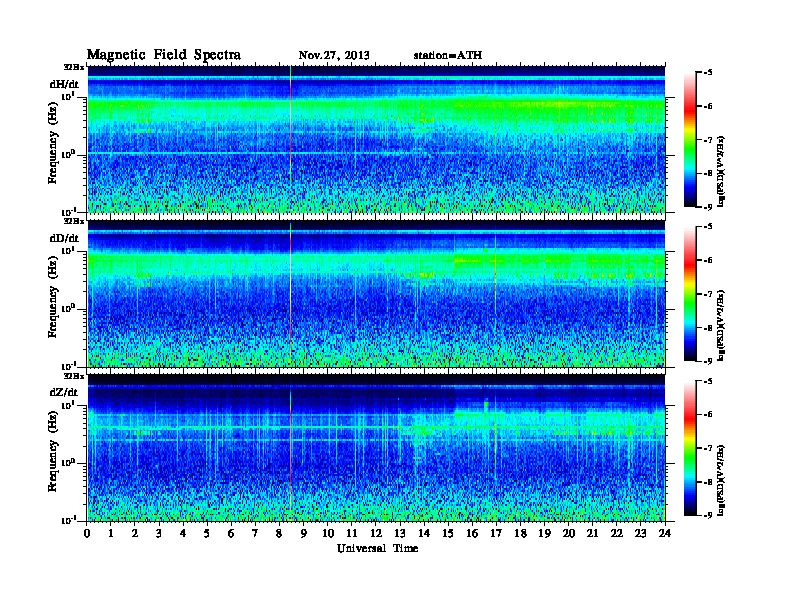Viewport: 792px width, 612px height.
Task: Click the -5 tick on dZ/dt color scale
Action: pos(708,381)
